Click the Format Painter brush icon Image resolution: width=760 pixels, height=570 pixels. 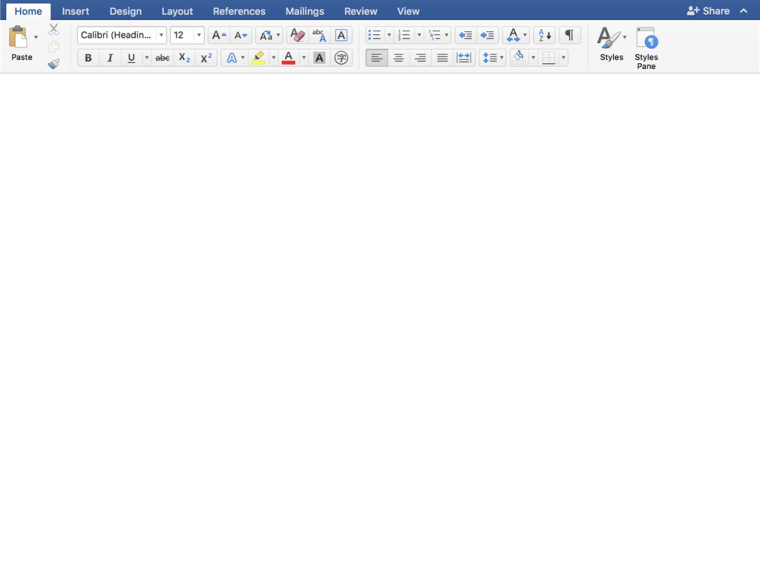[54, 63]
